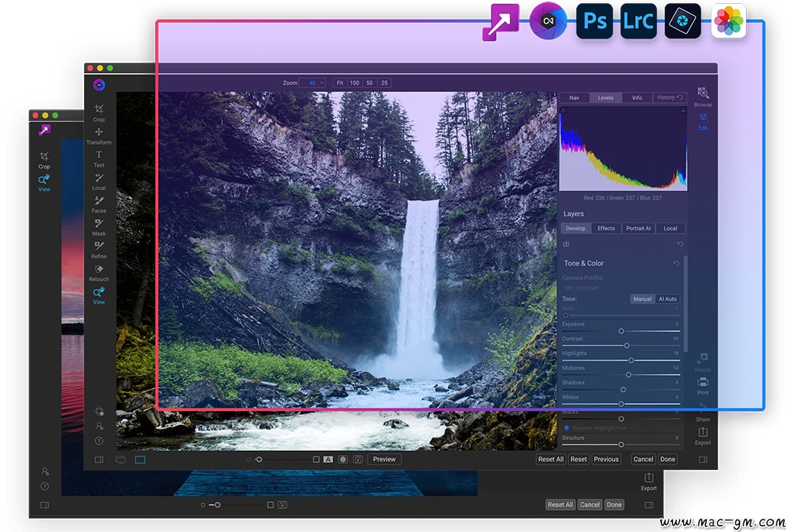Image resolution: width=786 pixels, height=532 pixels.
Task: Click the Preview button
Action: pyautogui.click(x=384, y=460)
